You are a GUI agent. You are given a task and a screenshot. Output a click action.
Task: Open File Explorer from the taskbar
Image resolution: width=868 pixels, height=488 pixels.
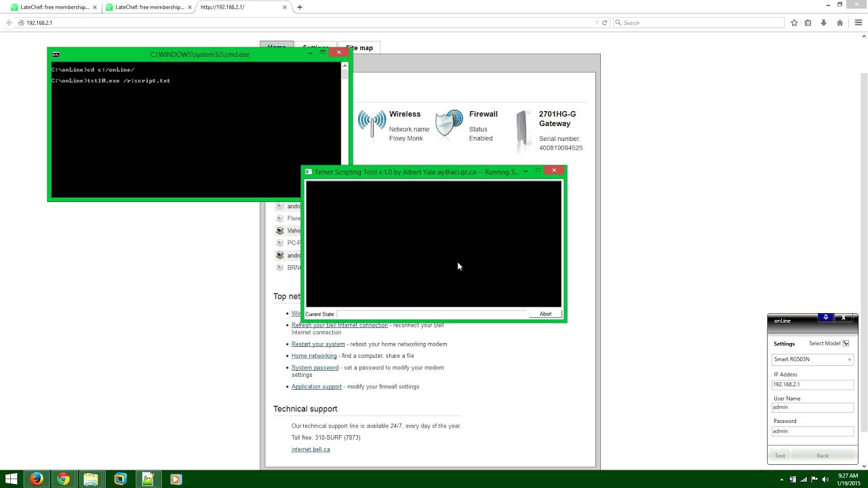coord(91,479)
